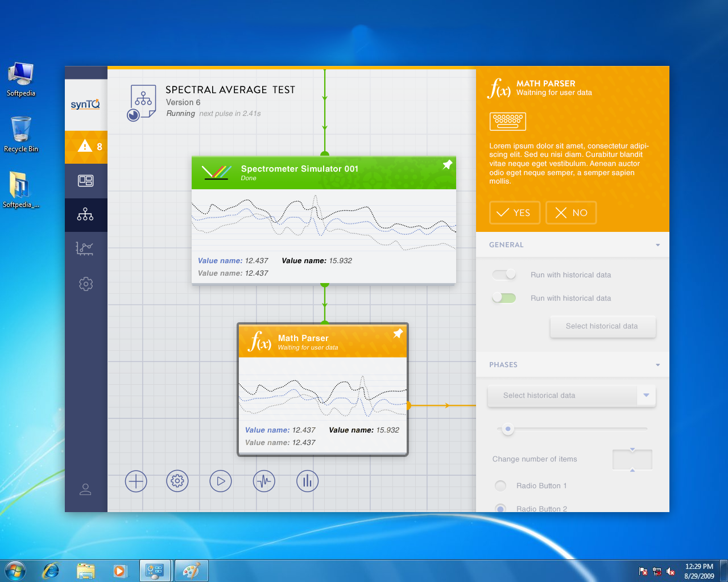Toggle first Run with historical data switch
Image resolution: width=728 pixels, height=582 pixels.
click(504, 275)
